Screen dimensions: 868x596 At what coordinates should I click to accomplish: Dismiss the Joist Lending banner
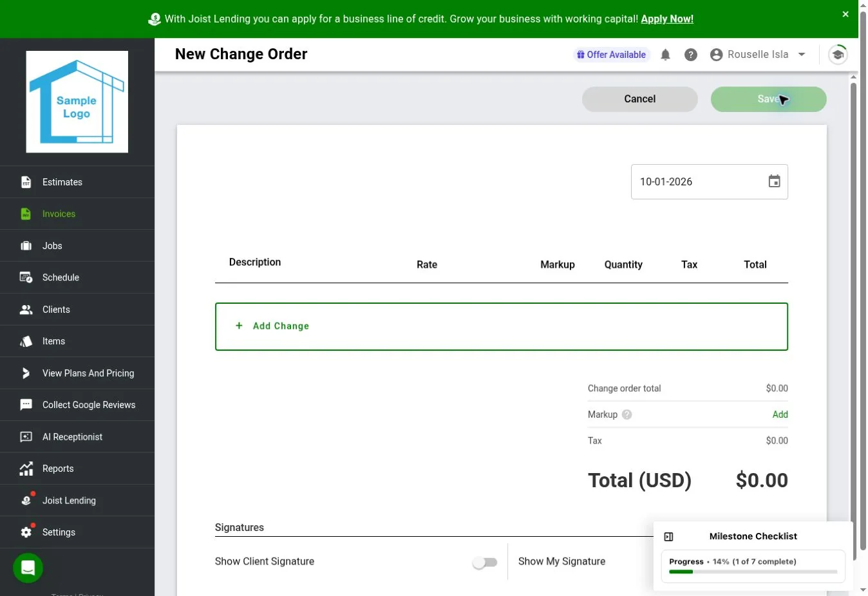click(x=845, y=14)
